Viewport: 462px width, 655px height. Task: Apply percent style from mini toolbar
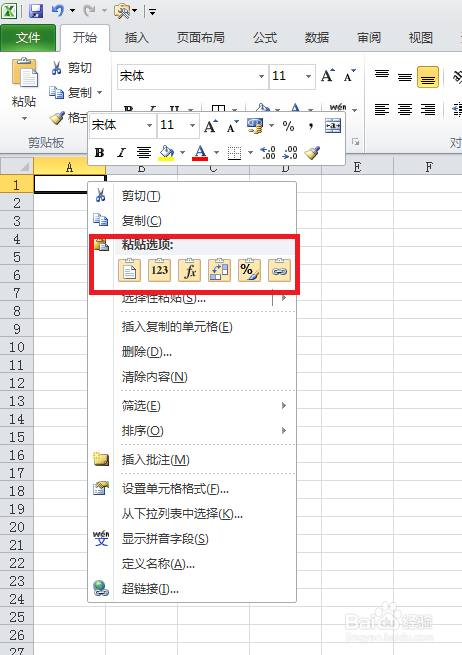(288, 126)
